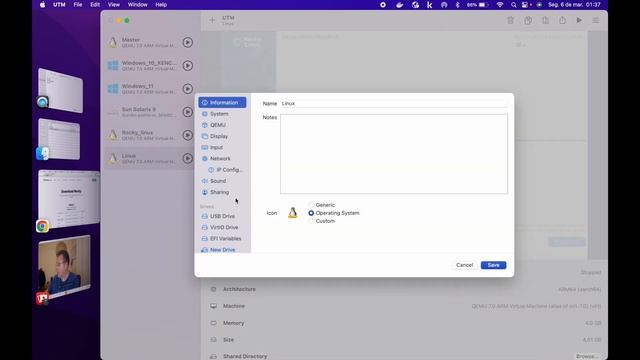
Task: Click the trash icon in UTM toolbar
Action: (510, 20)
